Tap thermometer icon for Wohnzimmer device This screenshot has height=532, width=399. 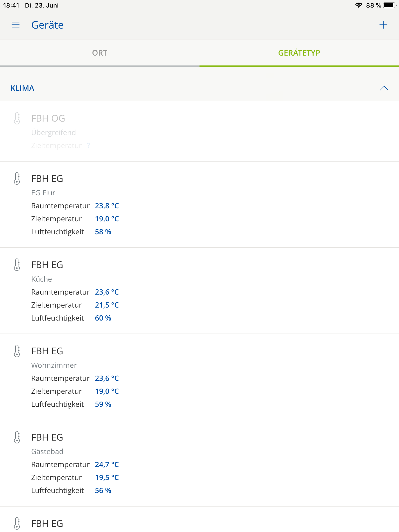pos(17,351)
